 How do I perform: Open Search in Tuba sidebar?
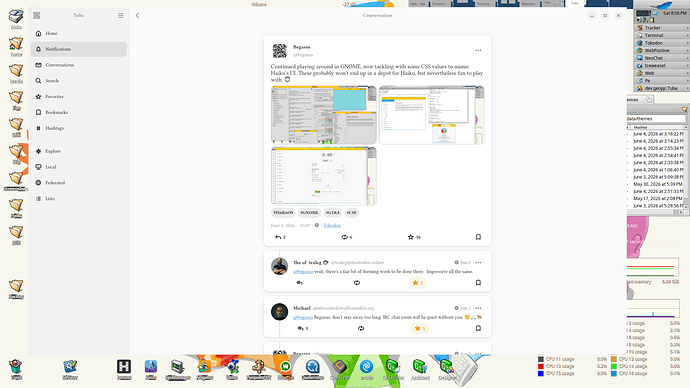pyautogui.click(x=79, y=81)
